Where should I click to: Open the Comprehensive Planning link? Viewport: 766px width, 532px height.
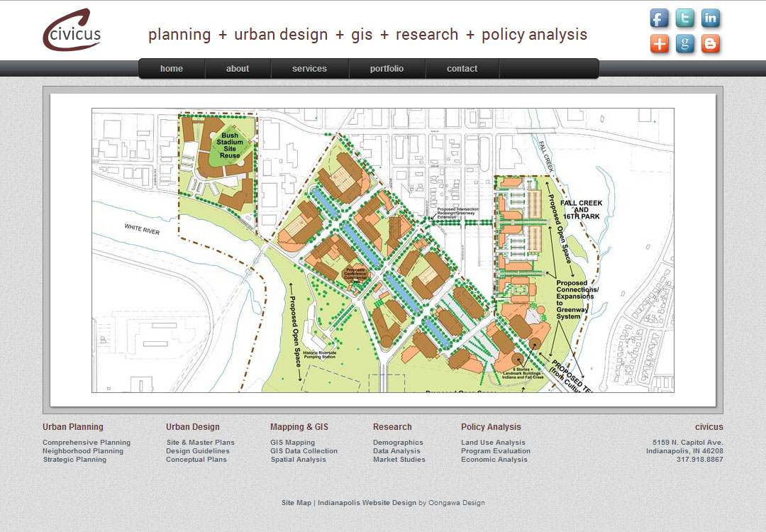click(x=87, y=443)
